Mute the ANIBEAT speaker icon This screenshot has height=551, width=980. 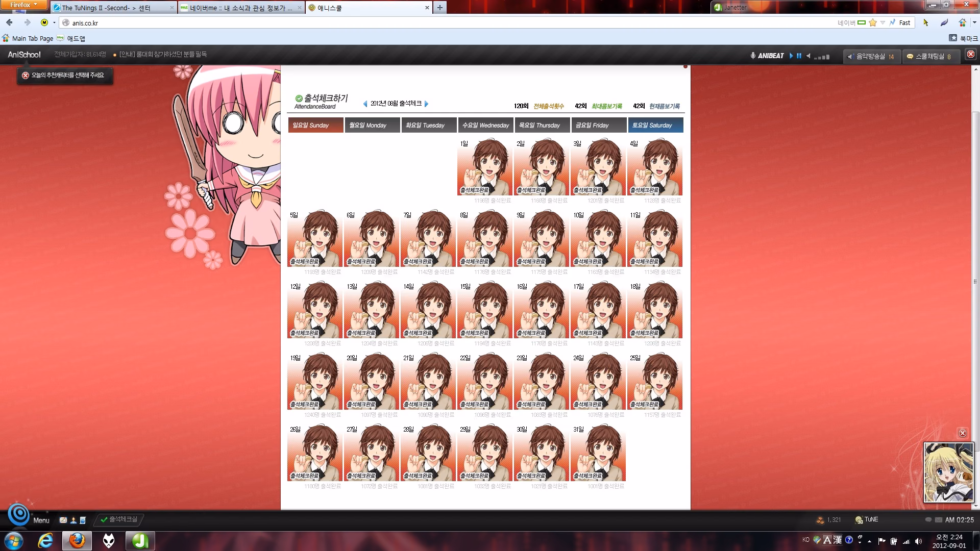pos(808,56)
